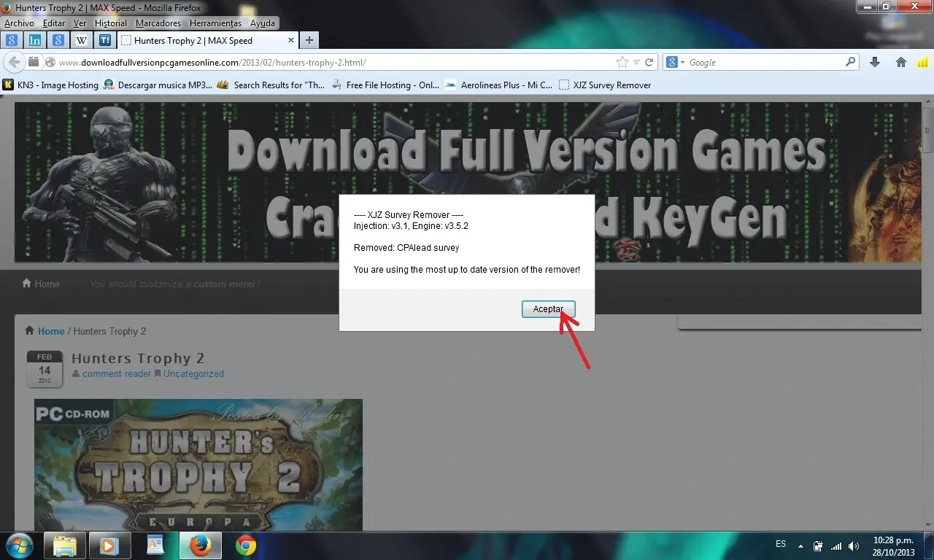
Task: Open the taskbar clock and date
Action: pos(894,546)
